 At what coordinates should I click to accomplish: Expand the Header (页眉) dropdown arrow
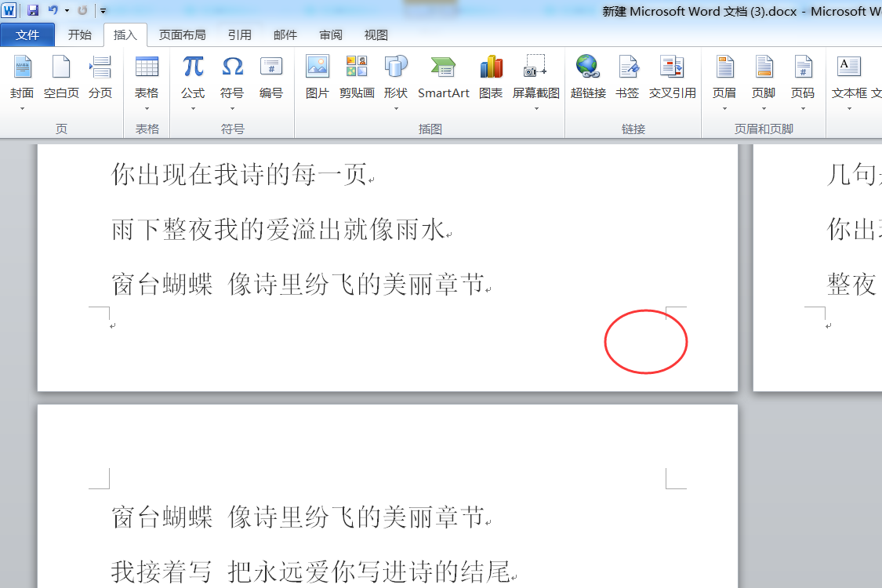(x=724, y=108)
